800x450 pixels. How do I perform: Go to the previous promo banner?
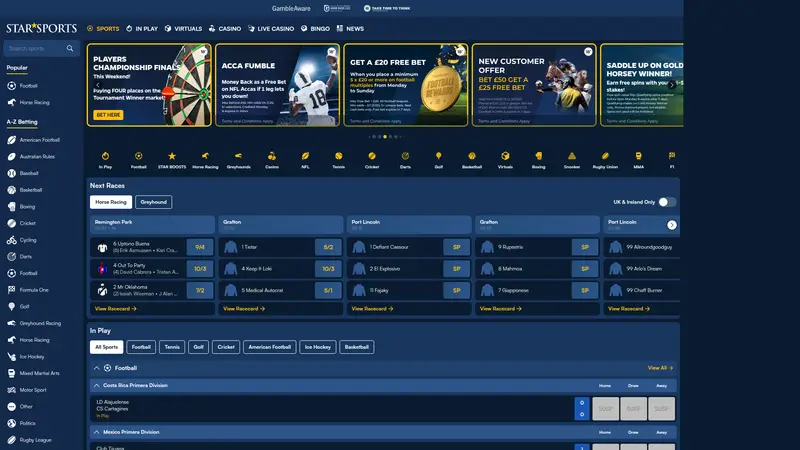(98, 85)
